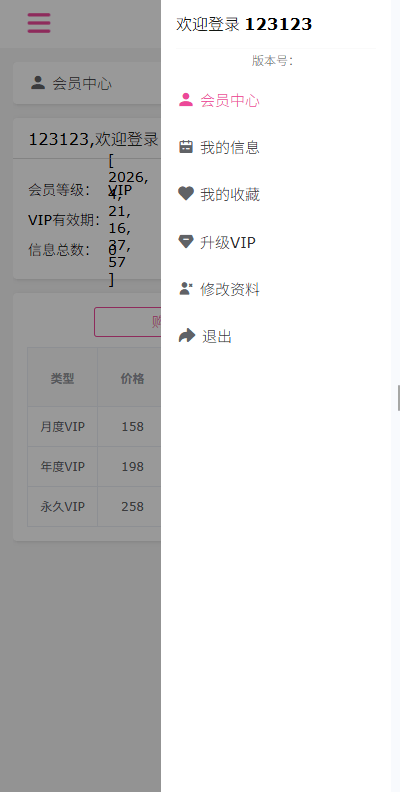This screenshot has height=792, width=400.
Task: Click the diamond icon beside 升级VIP
Action: 186,241
